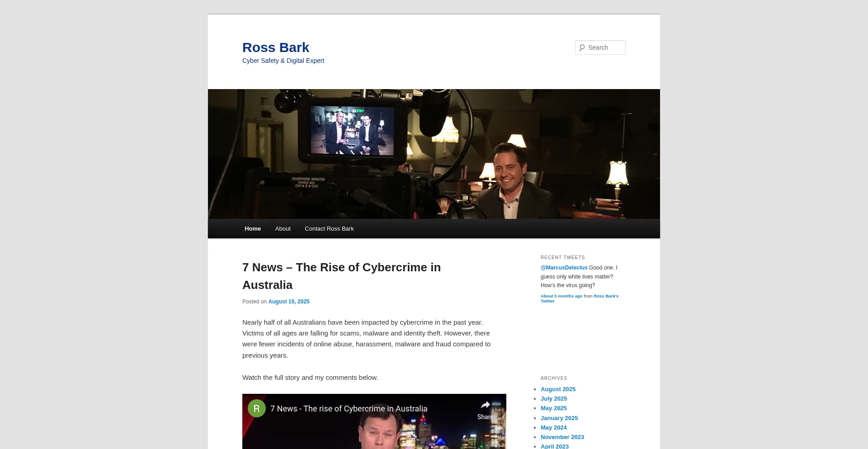868x449 pixels.
Task: Open the Ross Bark site title
Action: pos(276,47)
